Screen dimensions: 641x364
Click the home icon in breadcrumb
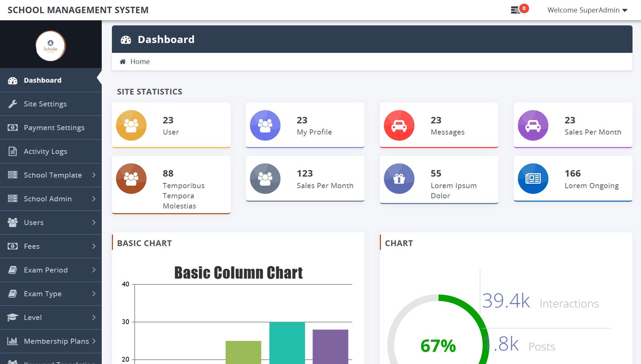point(123,62)
